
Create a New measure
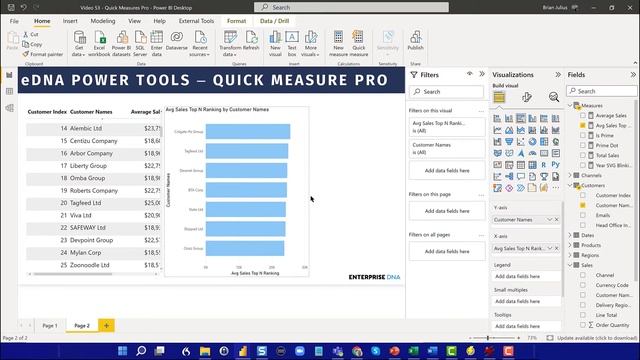coord(338,43)
